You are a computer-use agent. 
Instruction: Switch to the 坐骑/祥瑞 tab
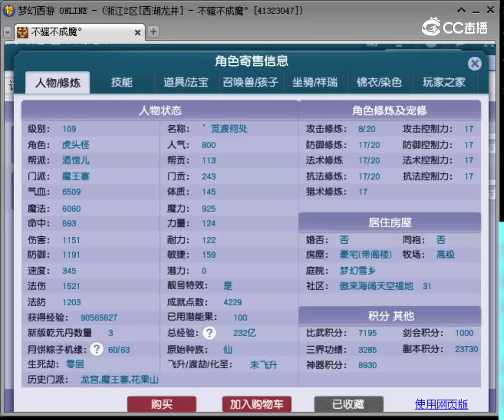coord(315,82)
